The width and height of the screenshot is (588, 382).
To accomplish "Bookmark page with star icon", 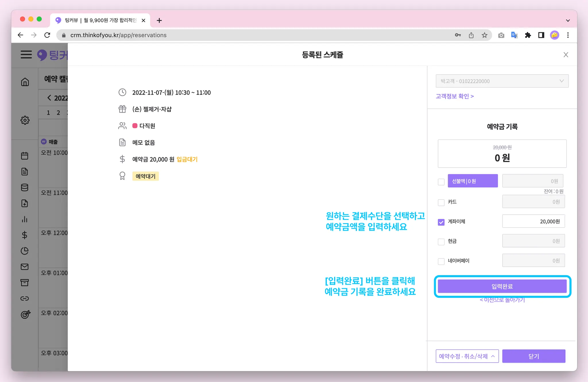I will tap(485, 35).
